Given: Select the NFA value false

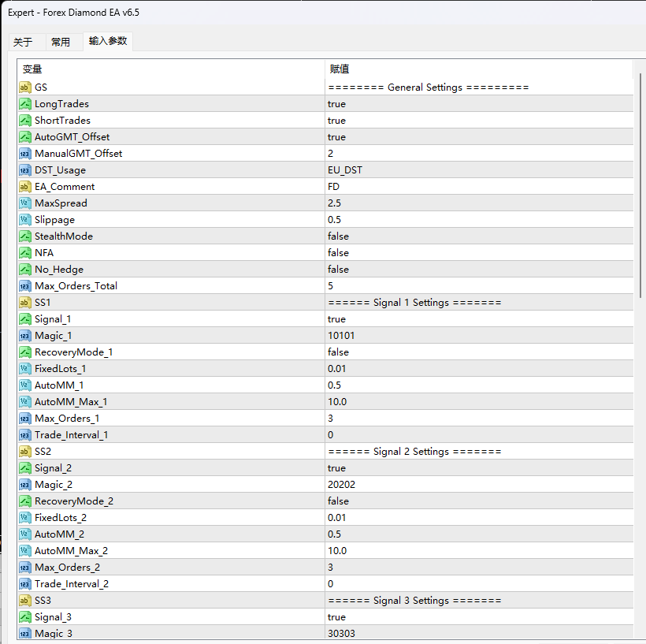Looking at the screenshot, I should 338,253.
